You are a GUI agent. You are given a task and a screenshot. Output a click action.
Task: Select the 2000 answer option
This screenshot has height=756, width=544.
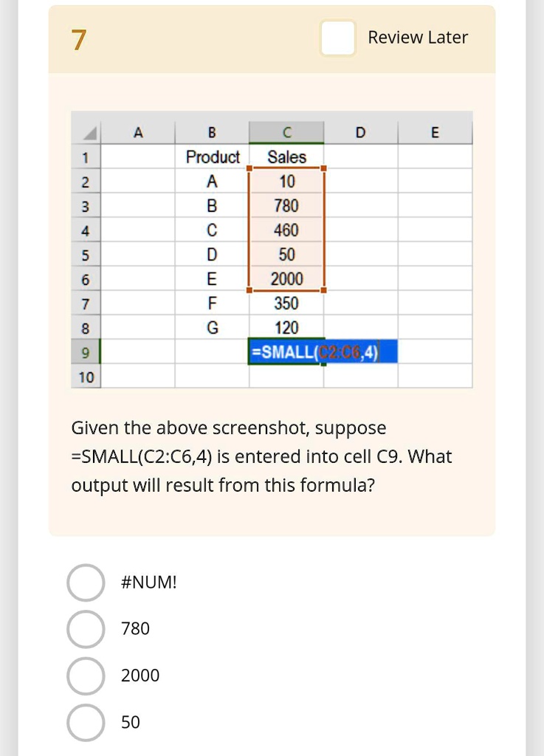86,676
